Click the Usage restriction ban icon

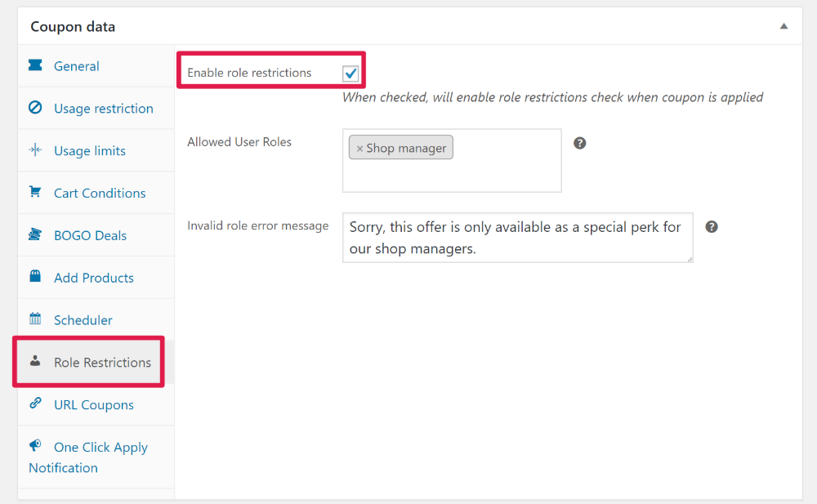[x=35, y=107]
